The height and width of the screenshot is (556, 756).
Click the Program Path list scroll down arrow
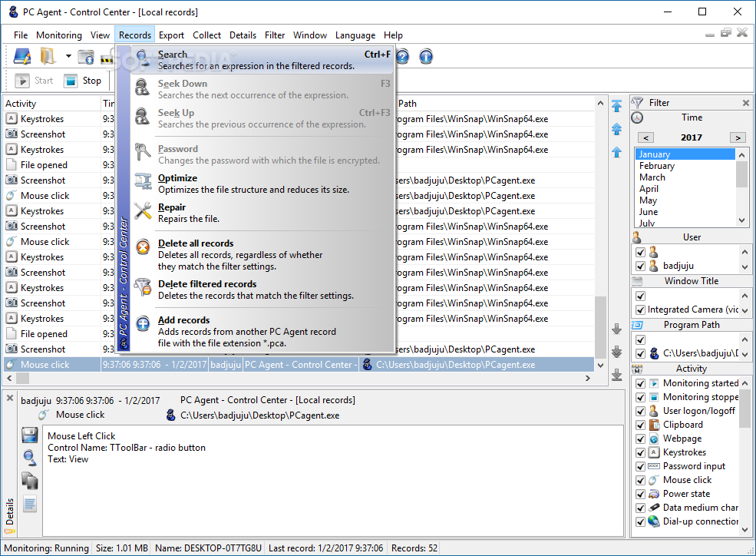coord(745,354)
